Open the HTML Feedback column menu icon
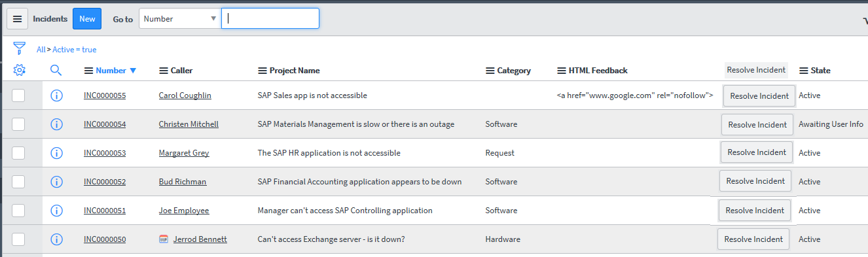This screenshot has height=257, width=868. pyautogui.click(x=562, y=71)
